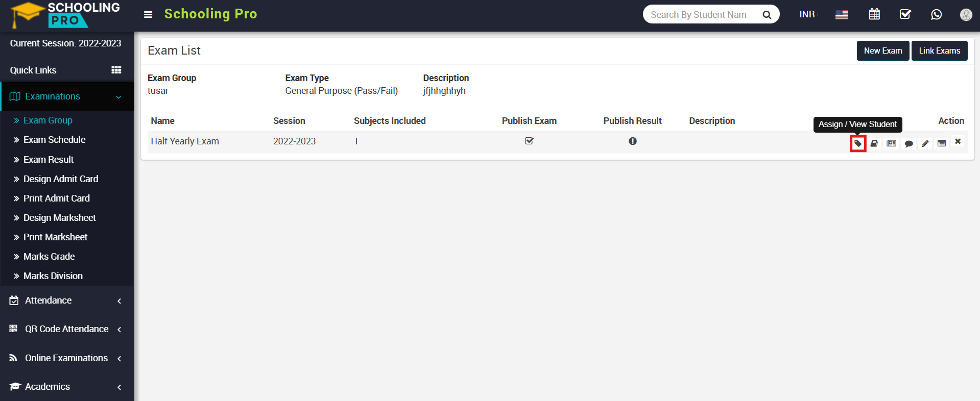
Task: Edit Half Yearly Exam with the pencil icon
Action: coord(925,144)
